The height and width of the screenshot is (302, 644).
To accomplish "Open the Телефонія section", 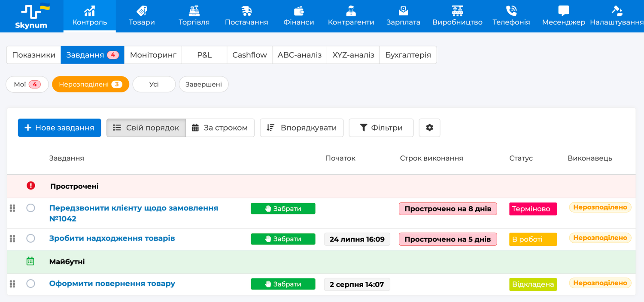I will tap(511, 16).
